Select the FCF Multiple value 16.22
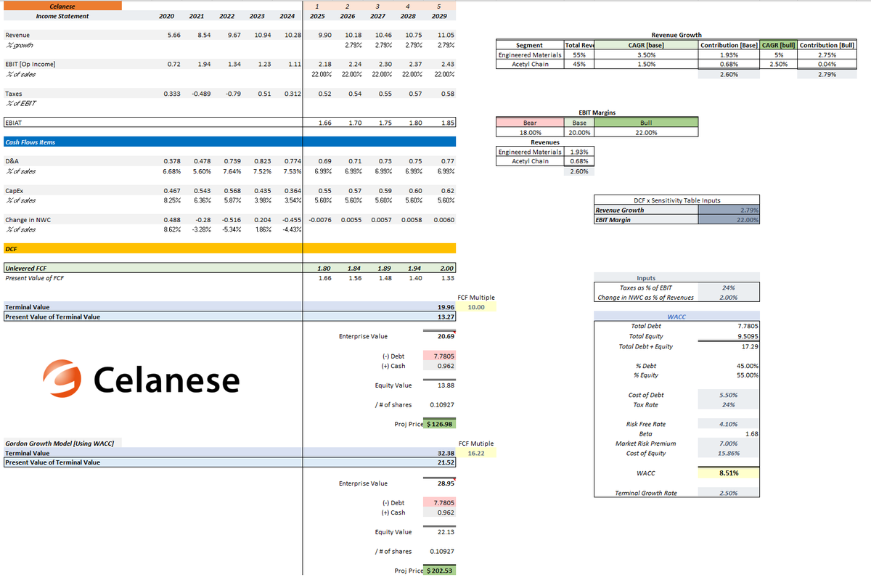The height and width of the screenshot is (588, 871). coord(476,453)
